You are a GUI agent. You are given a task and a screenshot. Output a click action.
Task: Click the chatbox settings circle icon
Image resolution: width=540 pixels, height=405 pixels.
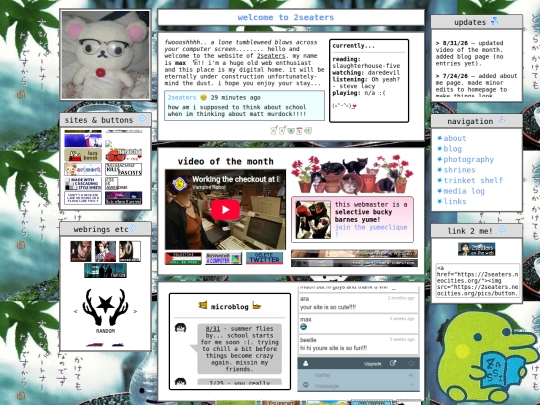click(x=411, y=363)
